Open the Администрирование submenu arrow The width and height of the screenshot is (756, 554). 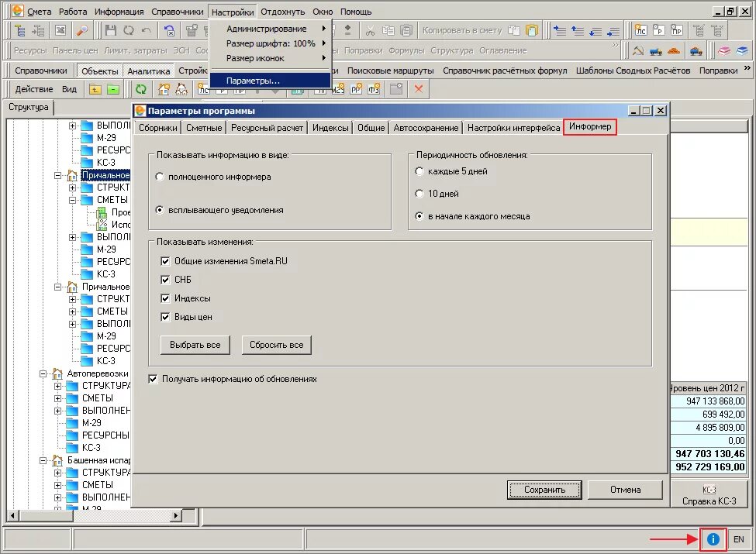click(324, 29)
